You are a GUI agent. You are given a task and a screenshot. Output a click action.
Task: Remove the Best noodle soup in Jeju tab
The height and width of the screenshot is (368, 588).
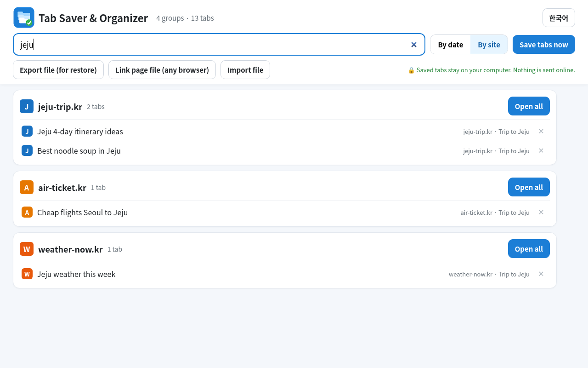541,150
